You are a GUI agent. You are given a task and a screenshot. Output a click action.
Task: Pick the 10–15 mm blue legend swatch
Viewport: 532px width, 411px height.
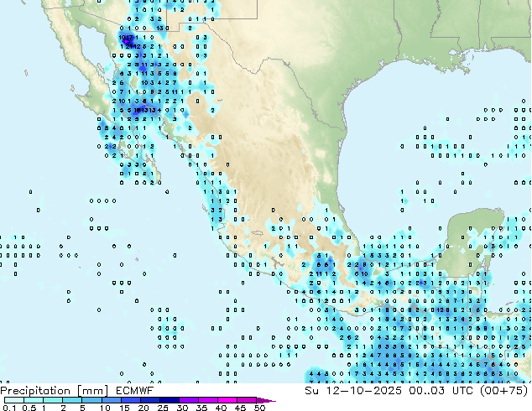point(111,400)
